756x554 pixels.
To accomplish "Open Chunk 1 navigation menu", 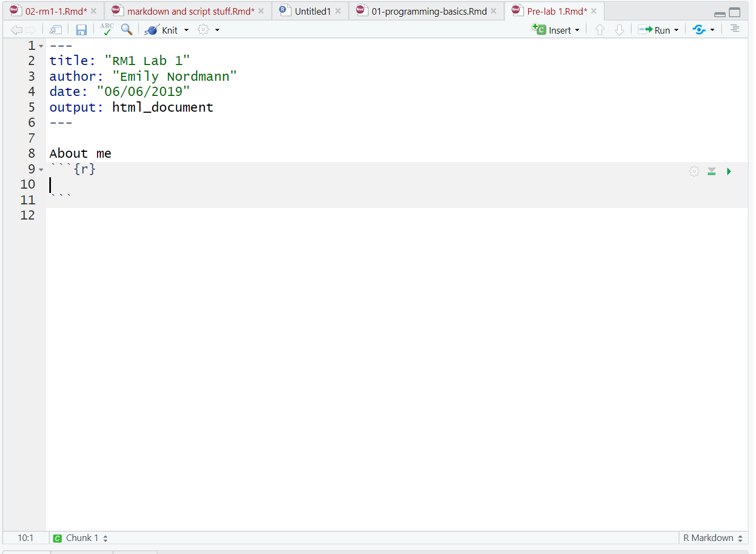I will (x=80, y=538).
